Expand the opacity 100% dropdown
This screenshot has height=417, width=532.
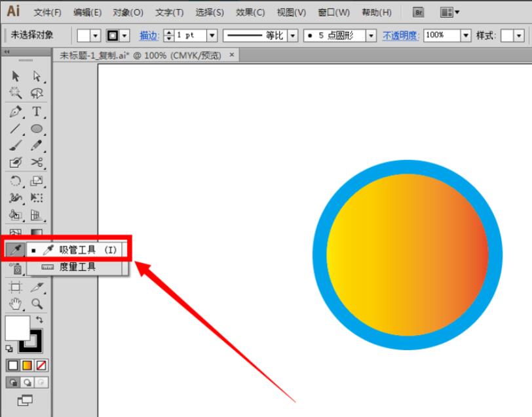pos(465,35)
